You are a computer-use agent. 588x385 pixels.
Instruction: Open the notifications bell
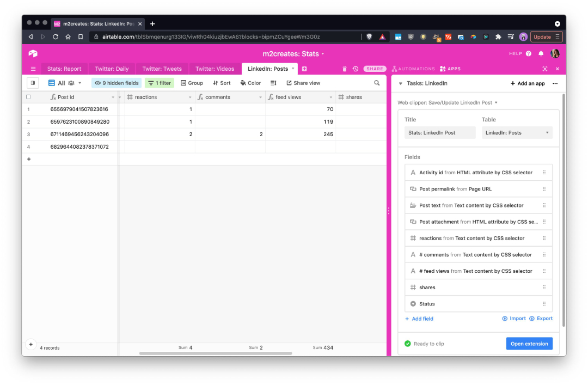coord(541,53)
